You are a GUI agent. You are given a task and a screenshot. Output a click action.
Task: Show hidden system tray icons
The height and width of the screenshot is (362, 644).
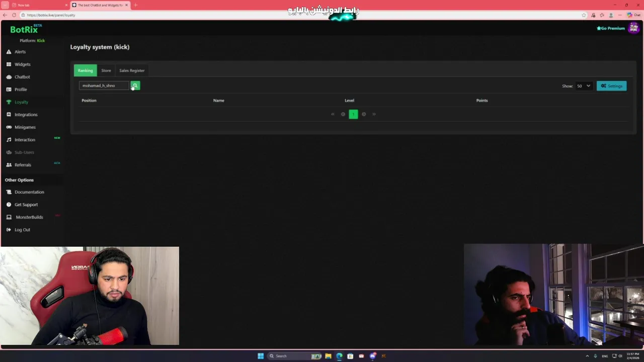click(587, 356)
